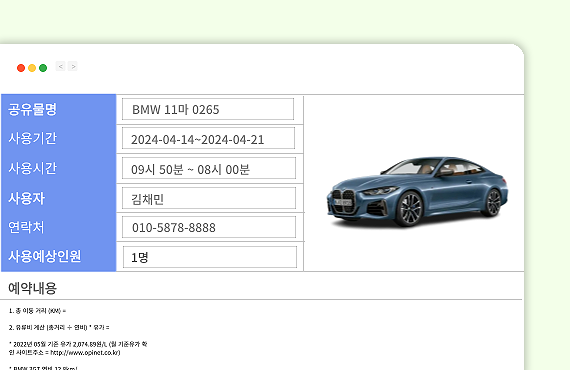Click the green window dot
570x370 pixels.
(x=43, y=68)
